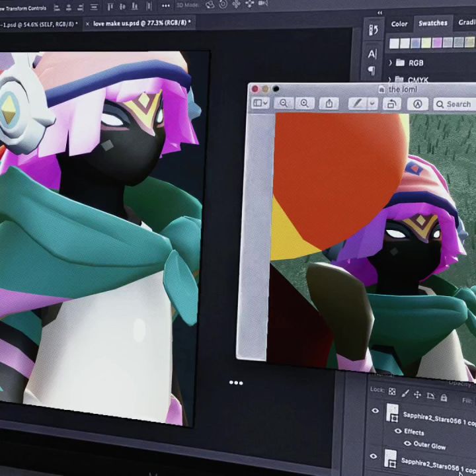Click the align right edges icon
The image size is (476, 476).
pyautogui.click(x=80, y=7)
